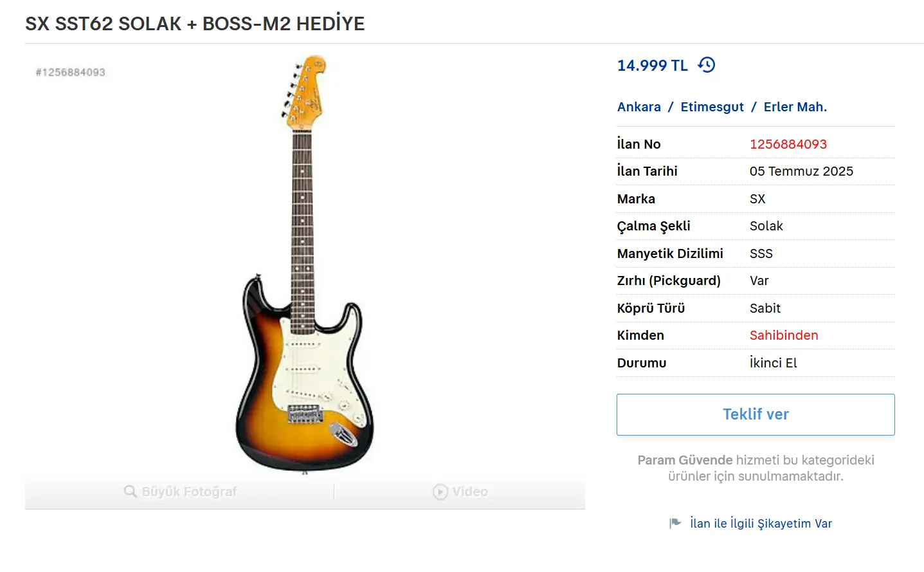Viewport: 924px width, 572px height.
Task: Open the Erler Mah. neighborhood link
Action: pyautogui.click(x=795, y=107)
